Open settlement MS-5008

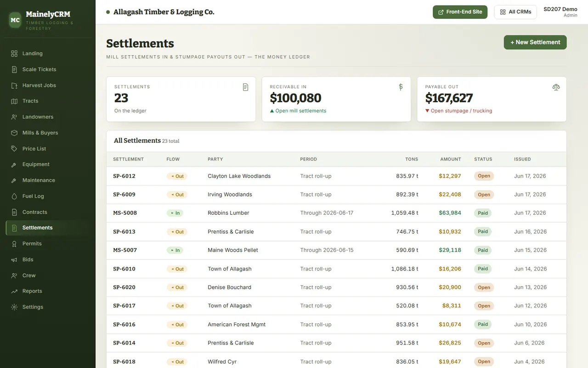coord(125,213)
